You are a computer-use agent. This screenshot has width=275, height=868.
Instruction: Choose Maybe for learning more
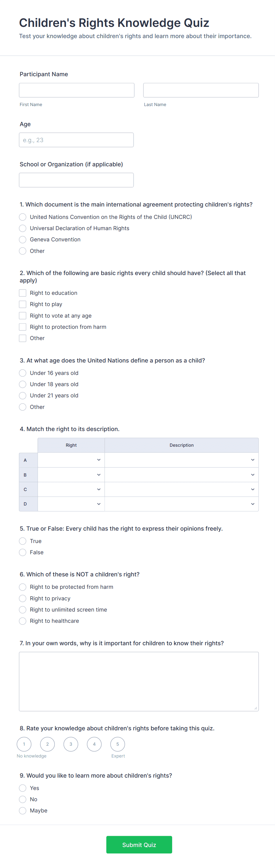pyautogui.click(x=22, y=810)
